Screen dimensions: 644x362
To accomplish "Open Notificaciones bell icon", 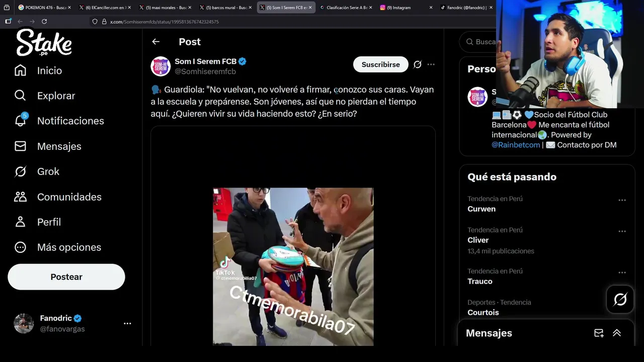I will [x=20, y=121].
